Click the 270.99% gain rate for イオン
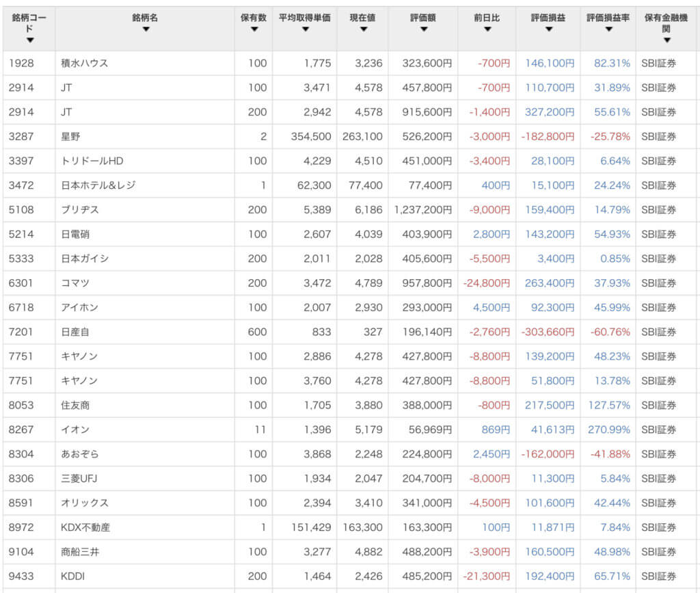Image resolution: width=700 pixels, height=593 pixels. click(608, 430)
